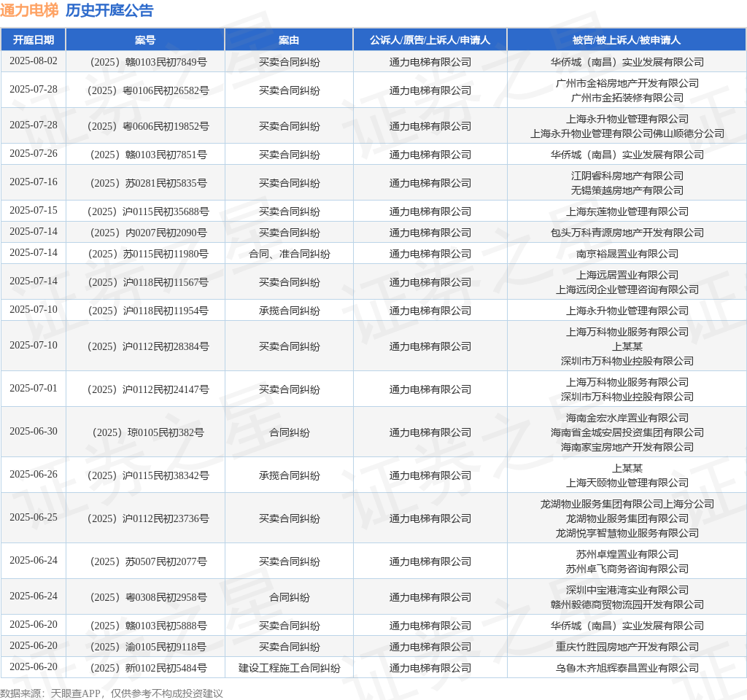
Task: Click defendant 乌鲁木齐旭辉泰昌置业有限公司
Action: 627,668
